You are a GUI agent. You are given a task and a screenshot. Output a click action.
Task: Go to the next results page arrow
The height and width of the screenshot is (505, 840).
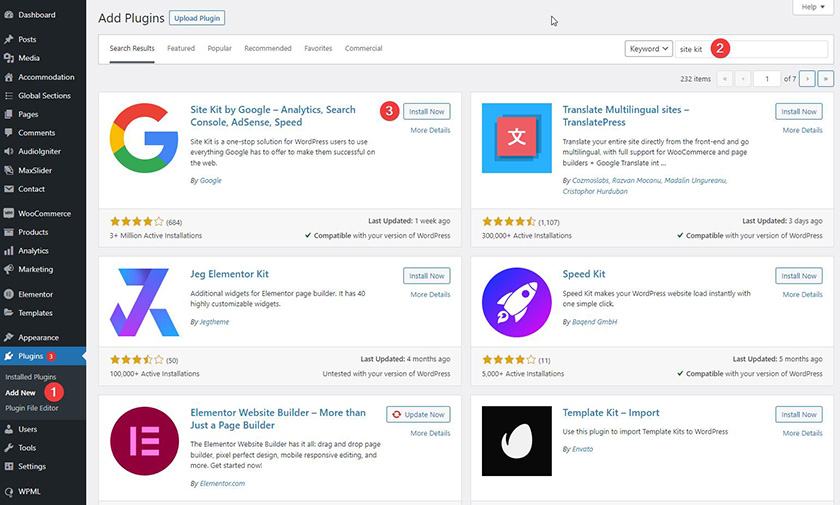807,79
